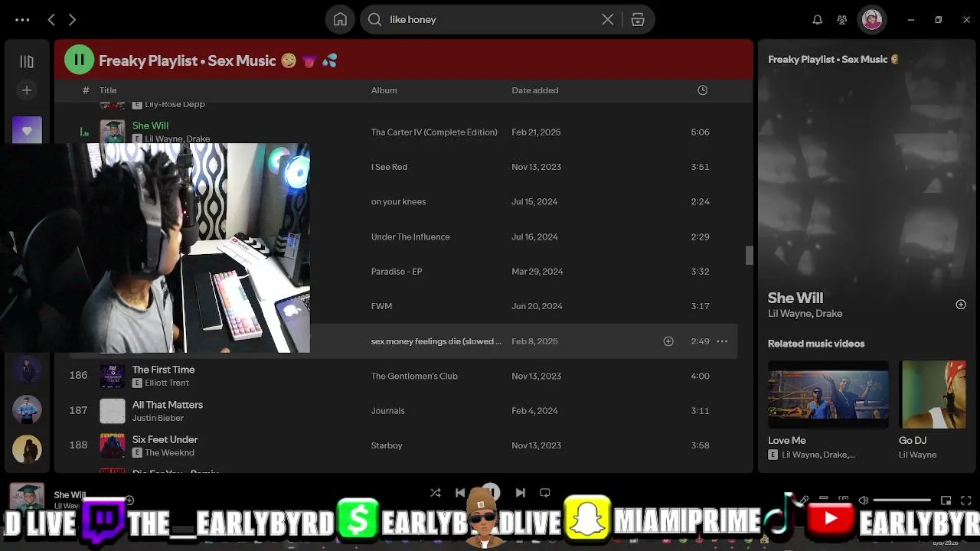The image size is (980, 551).
Task: Open album 'Tha Carter IV (Complete Edition)'
Action: tap(434, 132)
